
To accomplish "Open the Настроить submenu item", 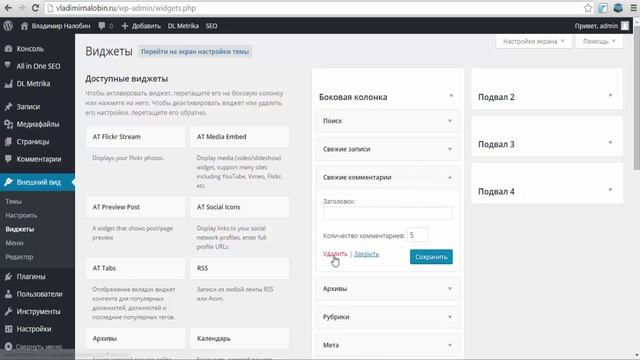I will tap(21, 216).
